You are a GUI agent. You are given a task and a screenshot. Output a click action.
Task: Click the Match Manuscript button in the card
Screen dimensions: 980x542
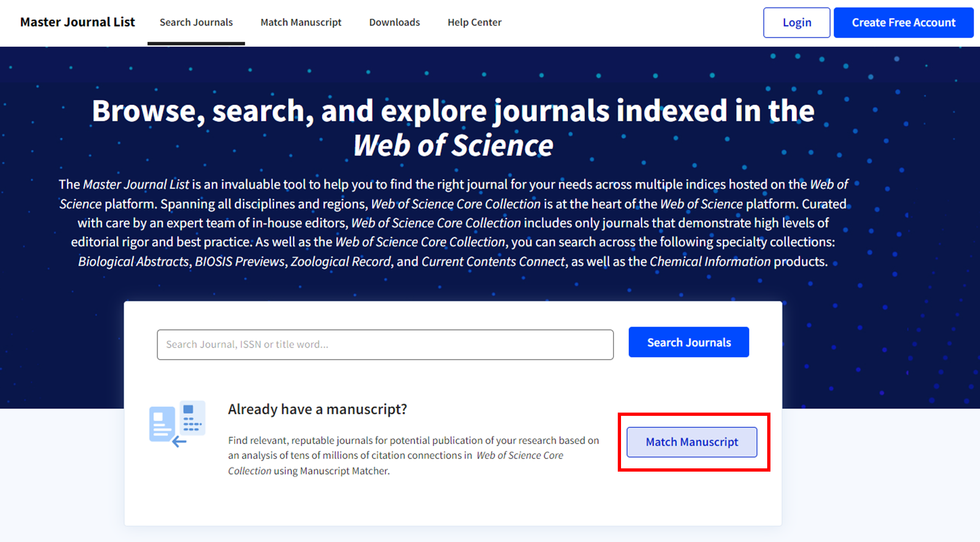pyautogui.click(x=692, y=442)
